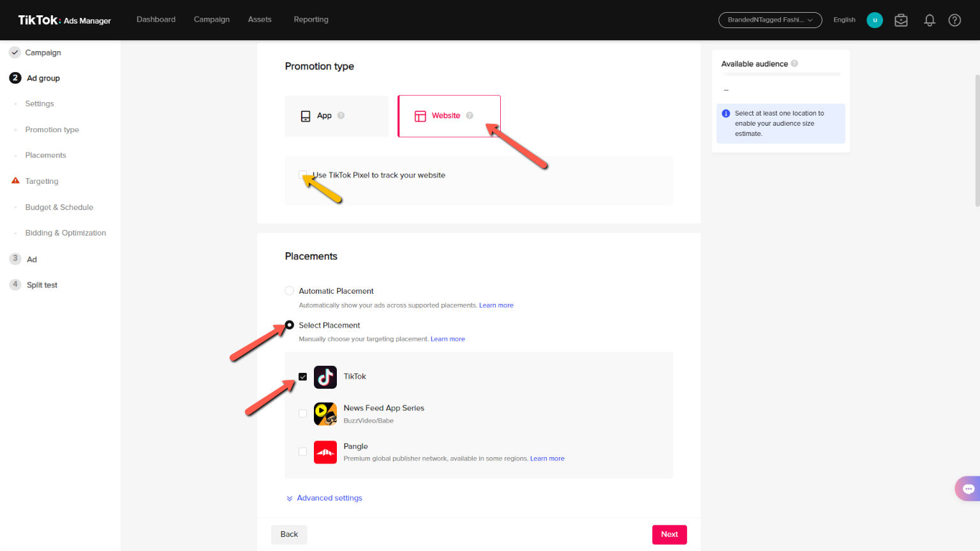The height and width of the screenshot is (551, 980).
Task: Enable Use TikTok Pixel checkbox
Action: tap(302, 174)
